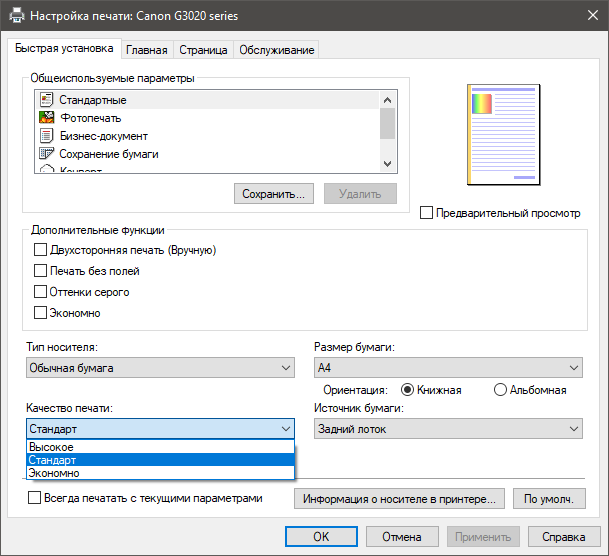
Task: Click the Отмена button
Action: point(402,537)
